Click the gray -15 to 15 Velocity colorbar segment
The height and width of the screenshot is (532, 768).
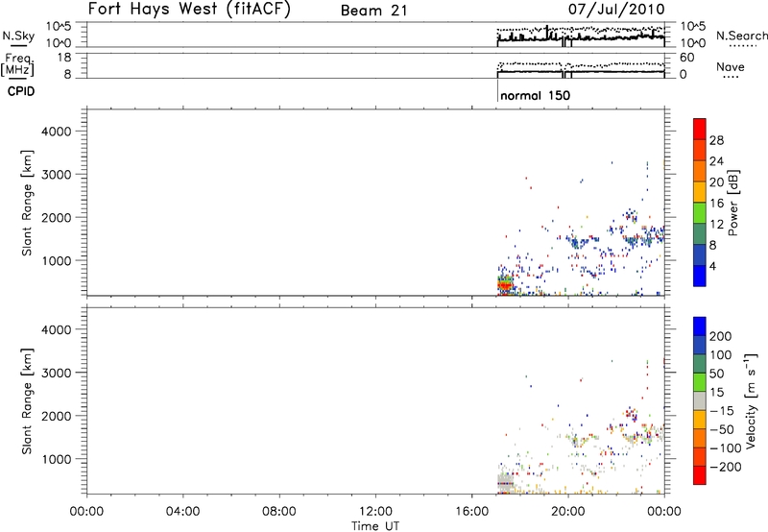[x=700, y=400]
